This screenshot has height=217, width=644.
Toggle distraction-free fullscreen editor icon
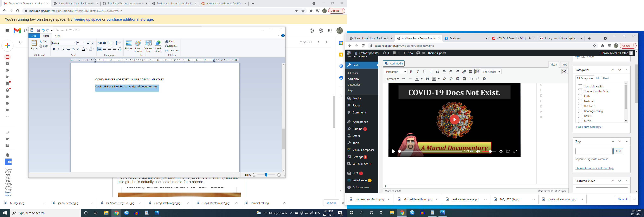click(x=564, y=72)
